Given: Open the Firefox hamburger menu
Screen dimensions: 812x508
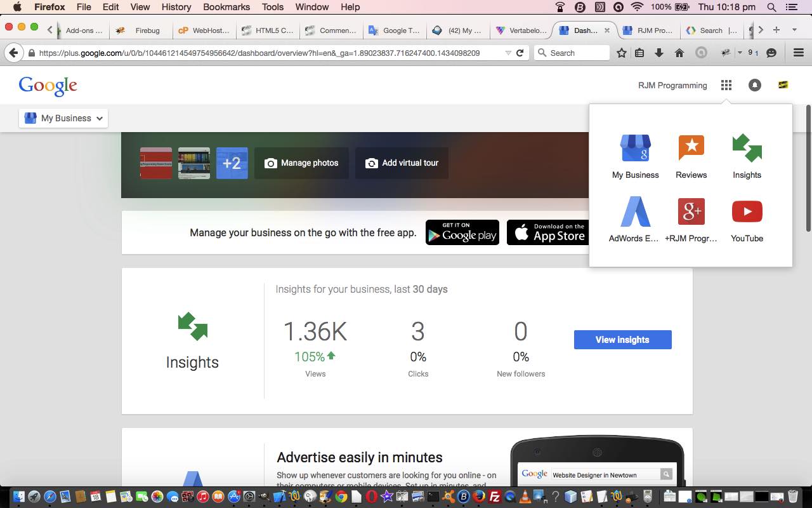Looking at the screenshot, I should tap(799, 53).
